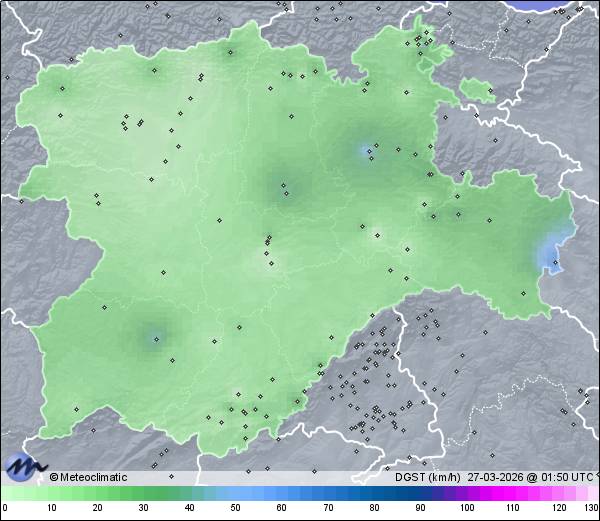Click the station marker in the dark green center patch
Viewport: 600px width, 521px height.
pyautogui.click(x=283, y=185)
